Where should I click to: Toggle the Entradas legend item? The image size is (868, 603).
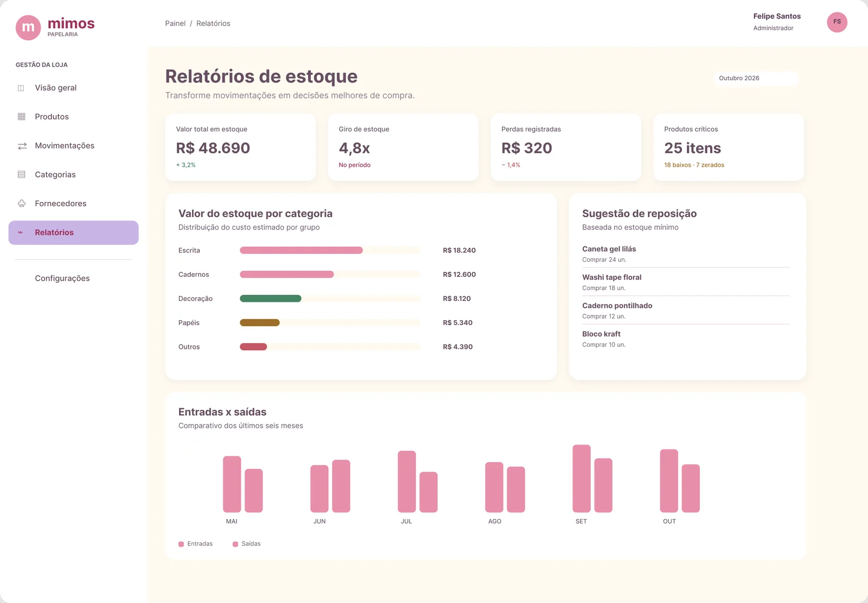tap(195, 544)
